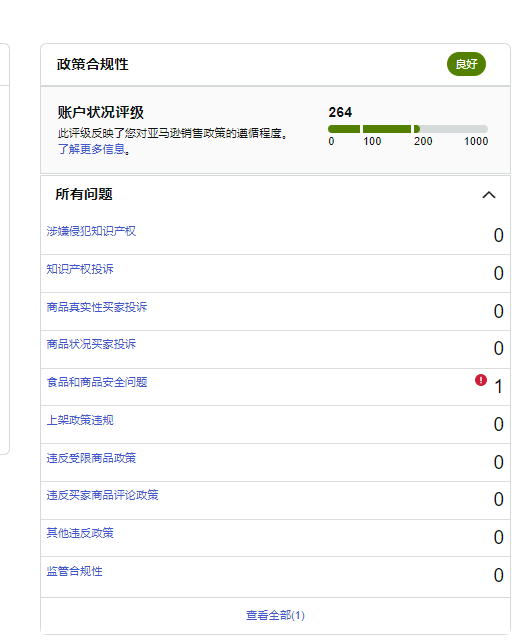Select 违反受限商品政策 link
The width and height of the screenshot is (531, 641).
pos(91,458)
